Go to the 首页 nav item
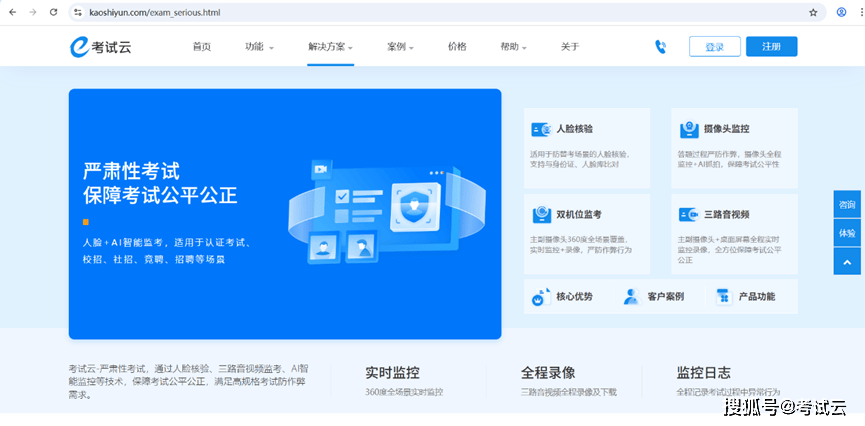This screenshot has width=865, height=426. coord(202,47)
